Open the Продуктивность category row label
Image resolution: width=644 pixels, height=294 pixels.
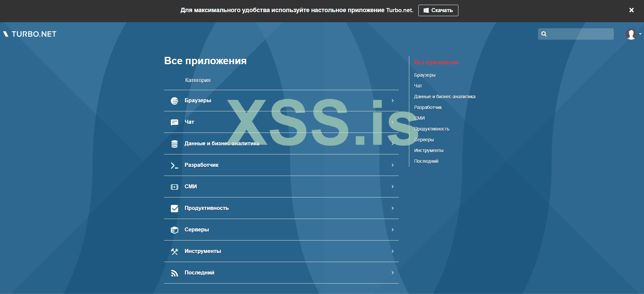206,208
